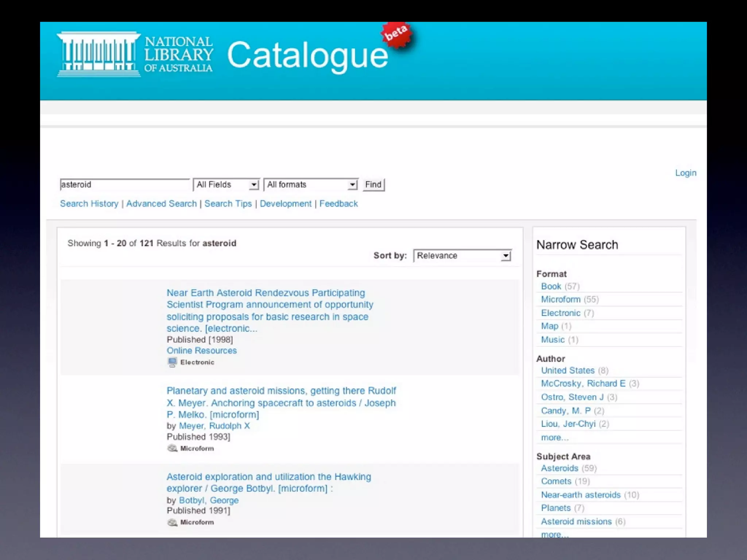
Task: Filter by subject Asteroids
Action: pyautogui.click(x=560, y=468)
